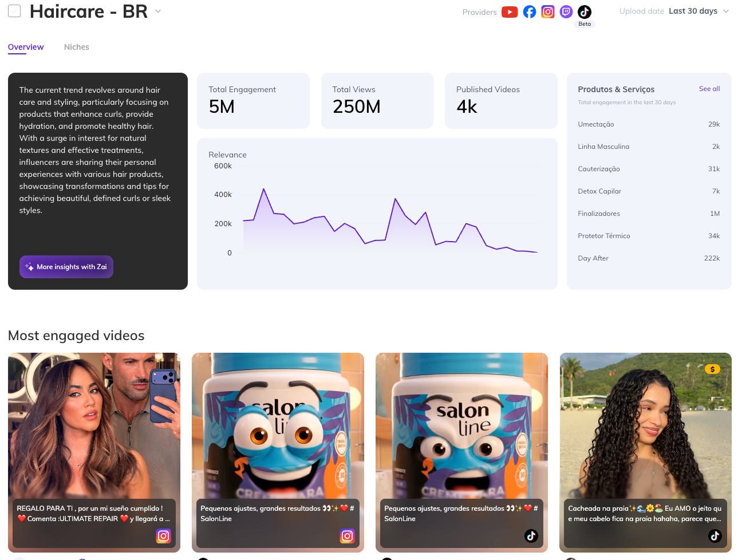738x560 pixels.
Task: Click the dollar badge on beach video
Action: pos(712,369)
